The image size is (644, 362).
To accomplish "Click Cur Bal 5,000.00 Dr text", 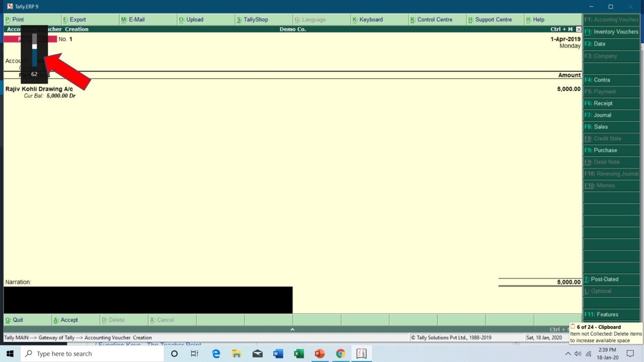I will coord(49,96).
